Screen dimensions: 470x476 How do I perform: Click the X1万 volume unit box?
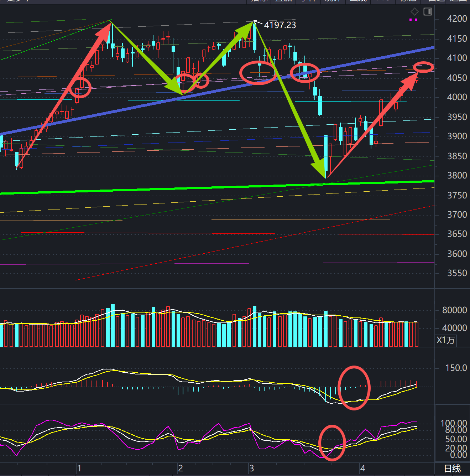pos(445,340)
